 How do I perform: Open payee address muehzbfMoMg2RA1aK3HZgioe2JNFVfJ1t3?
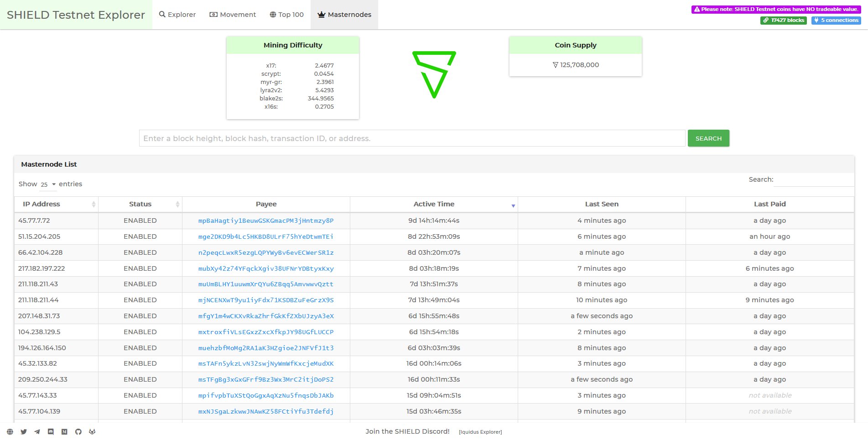tap(266, 348)
